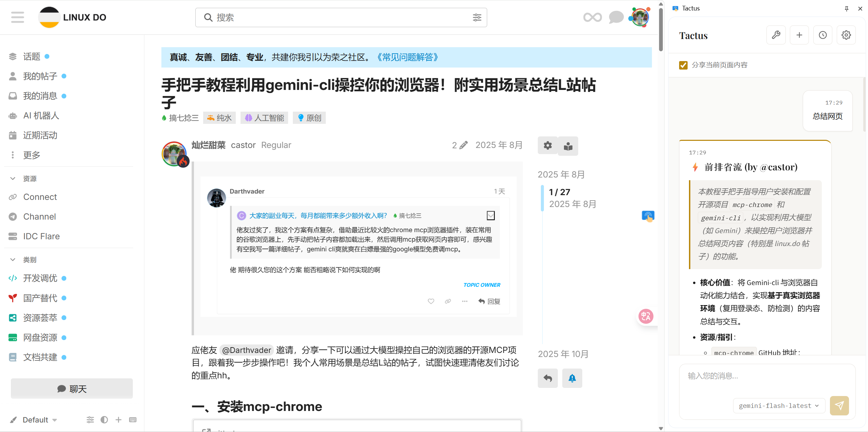Open the gemini-flash-latest model dropdown
868x432 pixels.
click(779, 405)
